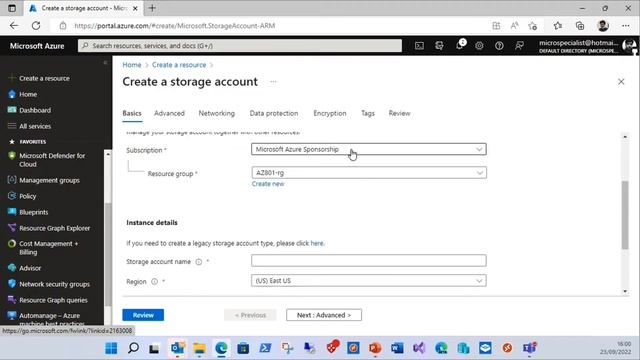Switch to the Data protection tab
Image resolution: width=640 pixels, height=360 pixels.
[274, 113]
